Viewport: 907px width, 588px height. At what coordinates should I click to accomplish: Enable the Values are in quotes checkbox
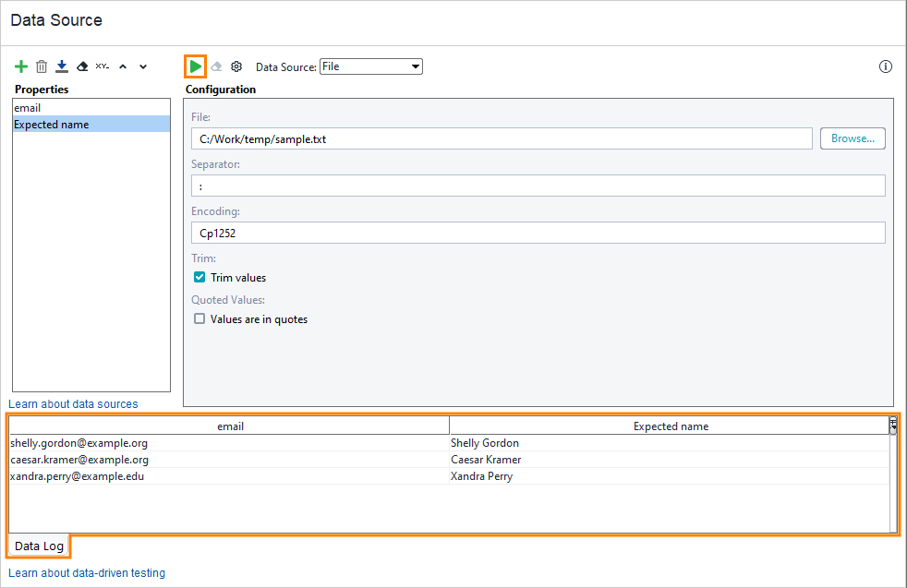200,318
